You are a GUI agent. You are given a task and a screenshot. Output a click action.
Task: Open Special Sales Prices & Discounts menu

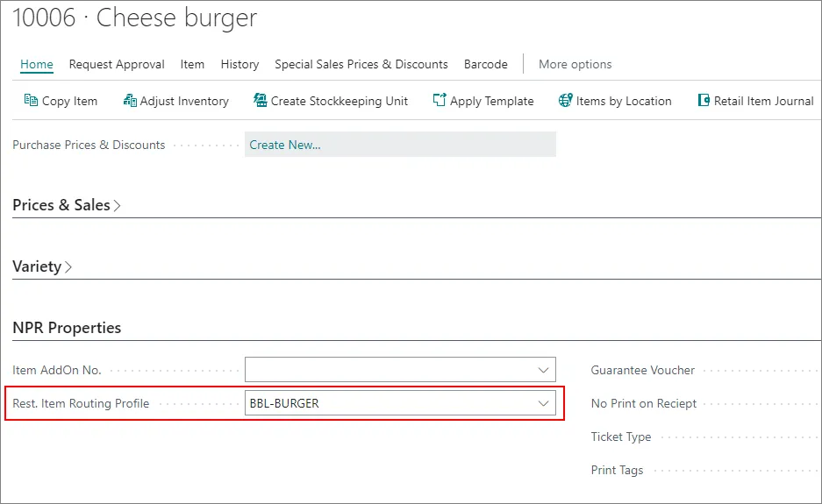[361, 65]
